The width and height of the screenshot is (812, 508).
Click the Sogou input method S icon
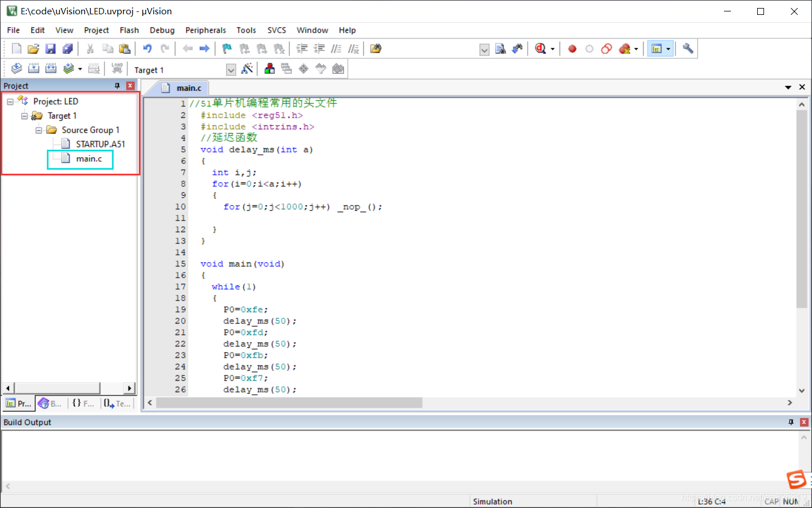(x=797, y=480)
